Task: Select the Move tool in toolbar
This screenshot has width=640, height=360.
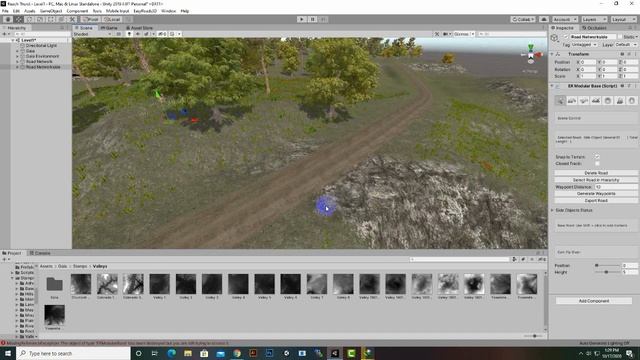Action: (18, 19)
